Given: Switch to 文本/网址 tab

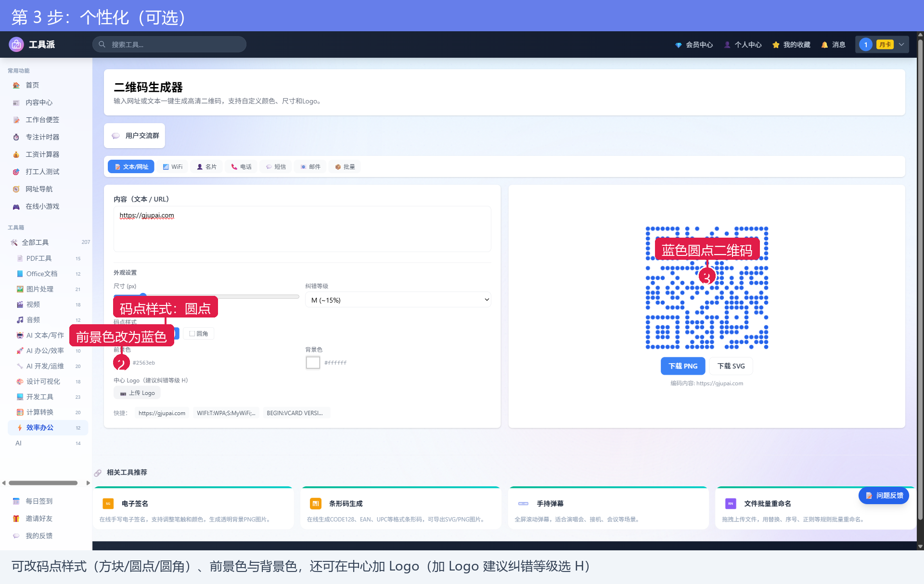Looking at the screenshot, I should pos(131,166).
